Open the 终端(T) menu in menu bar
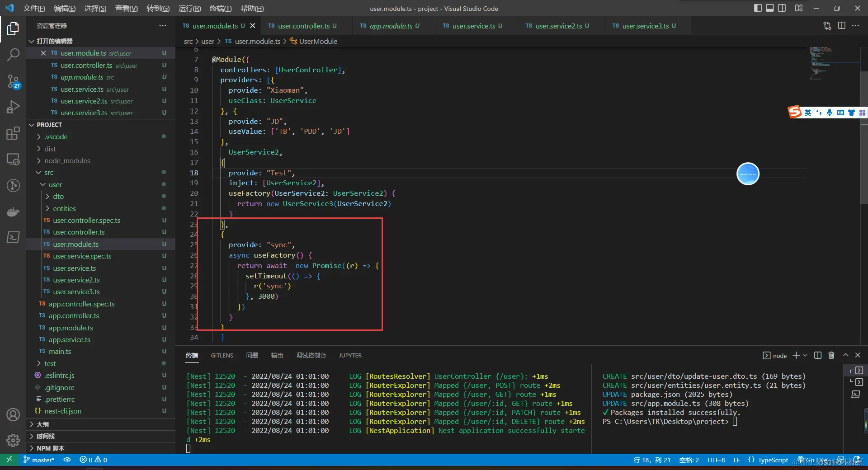 pos(221,8)
